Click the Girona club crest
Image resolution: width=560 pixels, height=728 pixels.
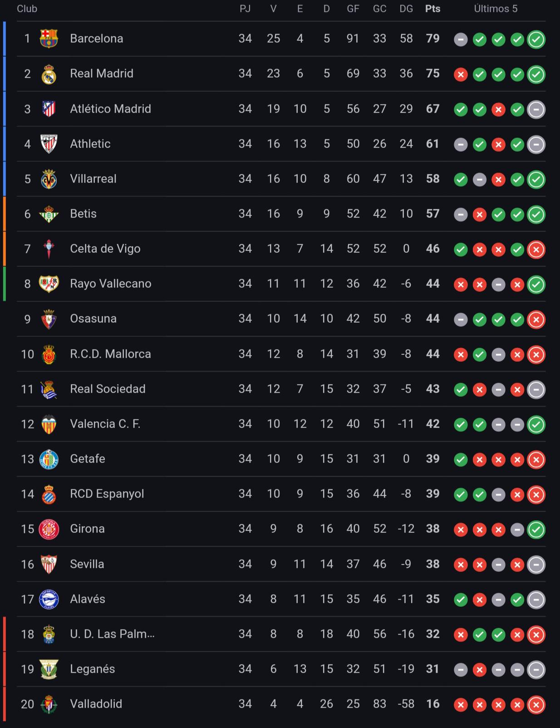(x=49, y=529)
